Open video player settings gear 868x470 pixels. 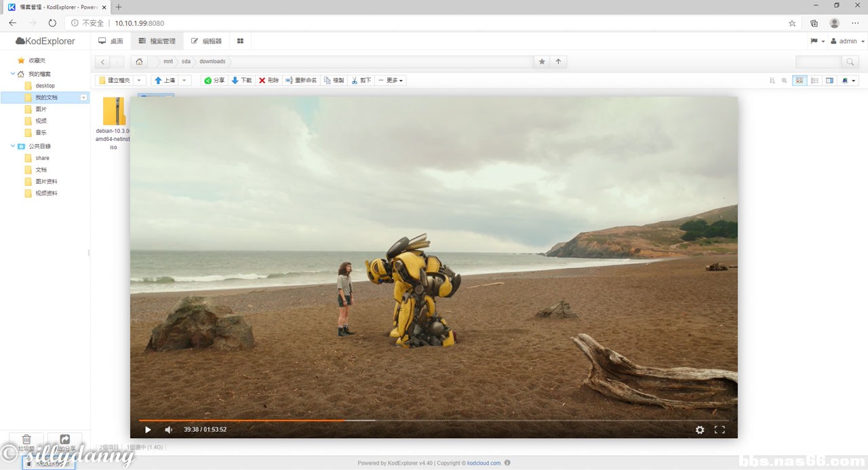coord(700,429)
